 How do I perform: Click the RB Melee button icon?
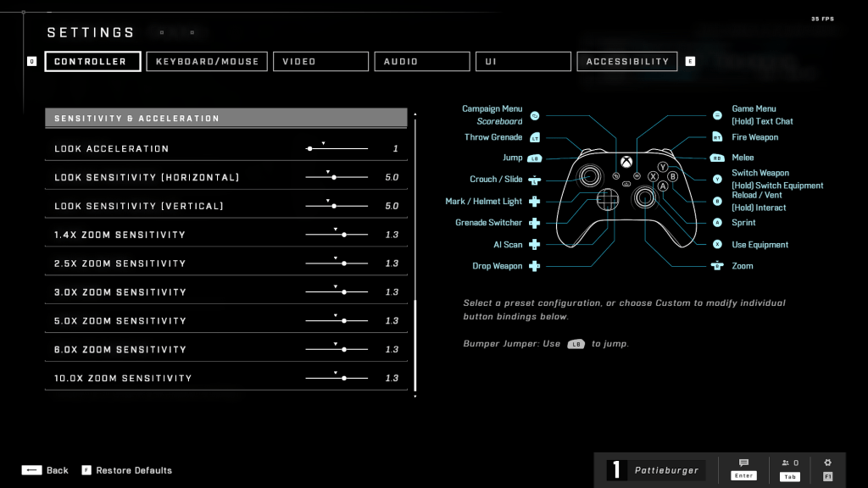[717, 158]
